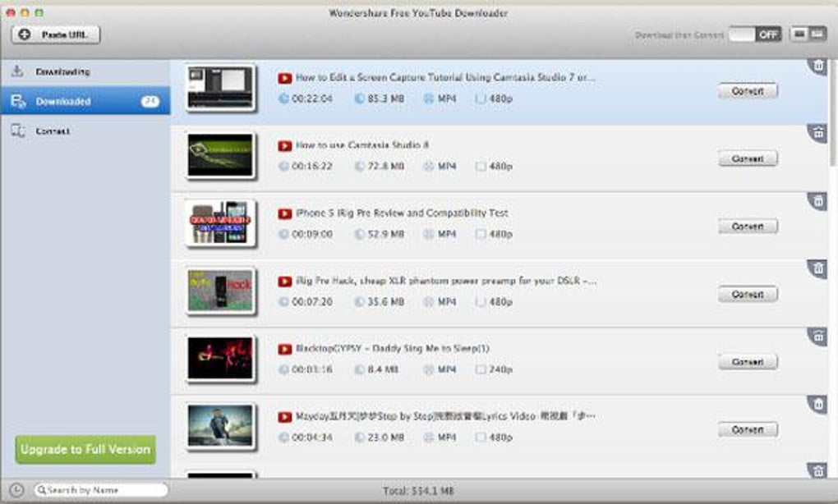Select the BlacktopGYPSY Daddy Sing Me to Sleep title

pos(393,349)
